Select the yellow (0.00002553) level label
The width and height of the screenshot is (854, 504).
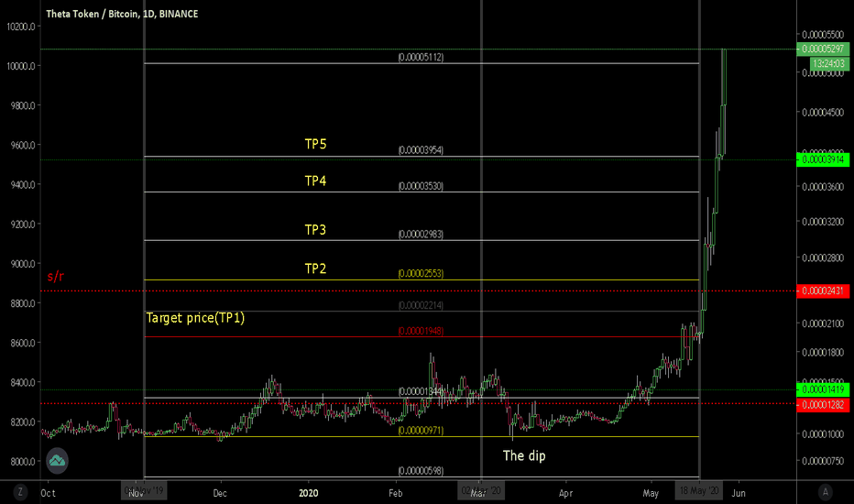point(421,273)
